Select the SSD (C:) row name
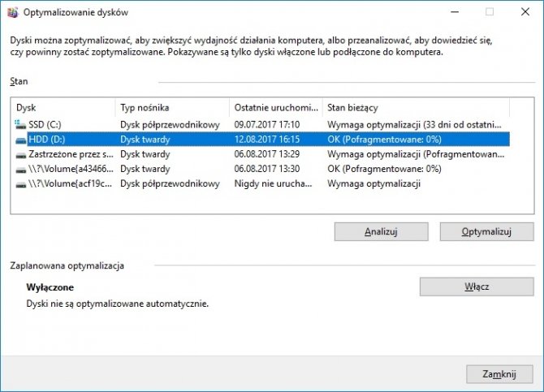544x392 pixels. [x=45, y=124]
